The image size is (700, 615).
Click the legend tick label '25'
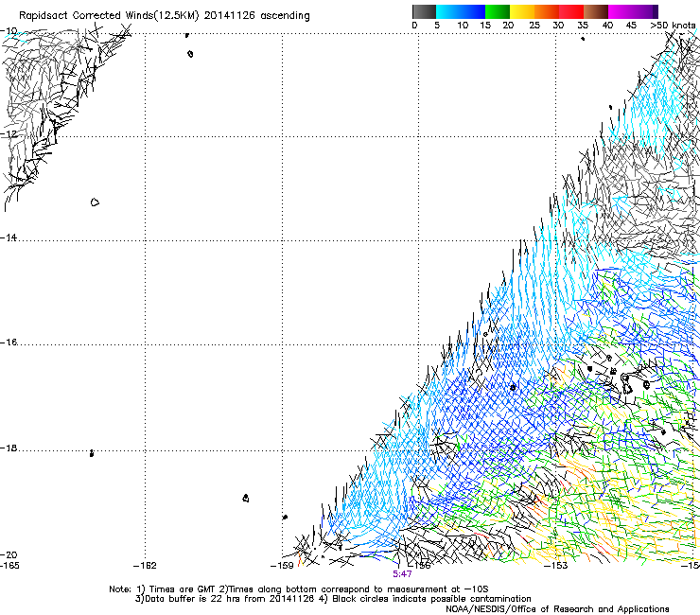[x=534, y=26]
